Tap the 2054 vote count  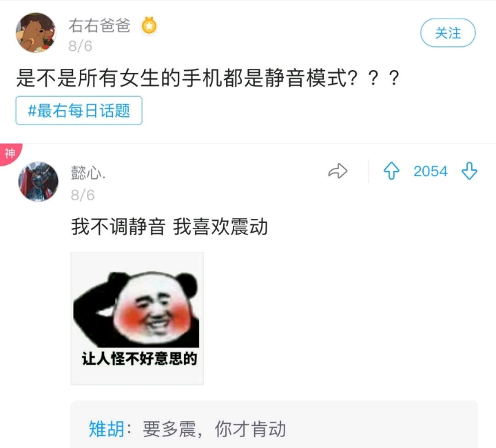pyautogui.click(x=431, y=171)
